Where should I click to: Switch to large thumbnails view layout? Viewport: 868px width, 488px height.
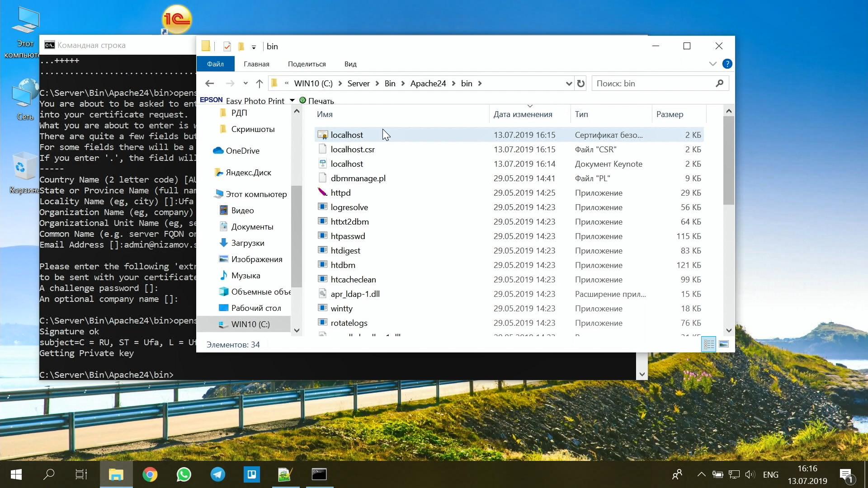(724, 344)
